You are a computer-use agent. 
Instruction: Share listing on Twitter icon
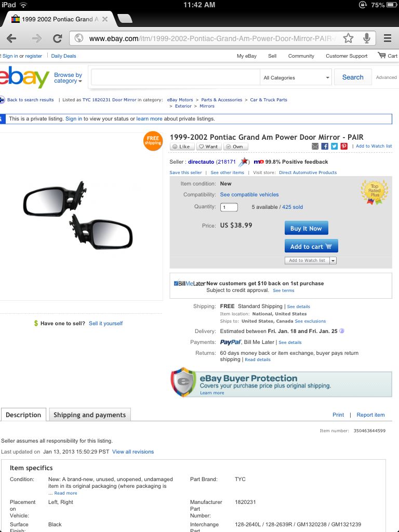334,146
